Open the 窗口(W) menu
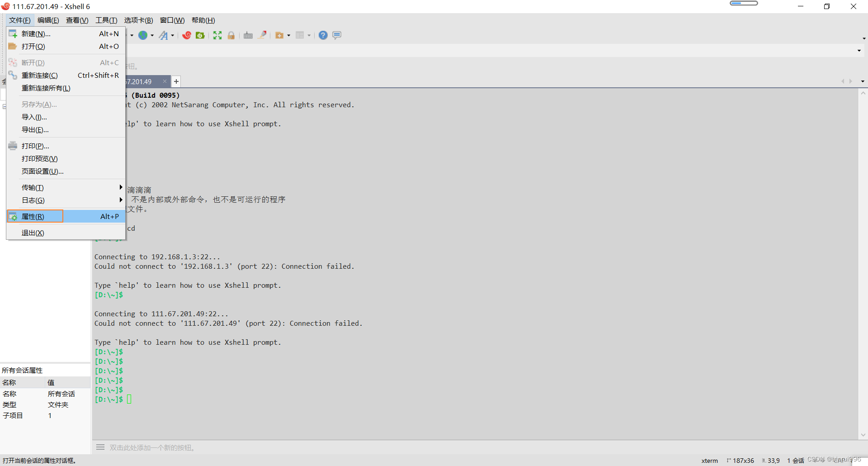868x466 pixels. tap(172, 20)
